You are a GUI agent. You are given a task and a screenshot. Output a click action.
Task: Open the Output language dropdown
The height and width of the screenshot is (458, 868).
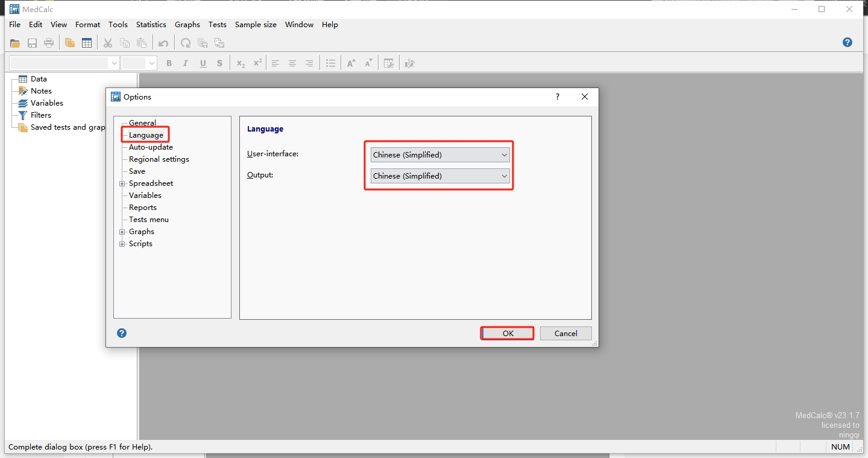click(x=440, y=176)
